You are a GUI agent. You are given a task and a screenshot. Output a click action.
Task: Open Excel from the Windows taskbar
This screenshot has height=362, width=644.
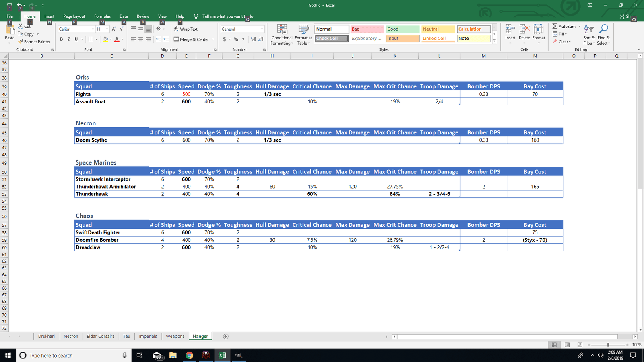click(222, 355)
